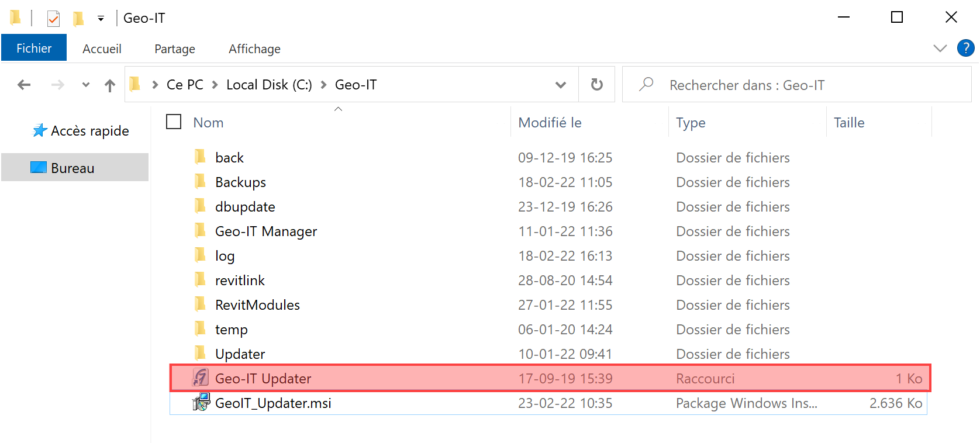Image resolution: width=980 pixels, height=443 pixels.
Task: Click date 23-02-22 10:35
Action: [565, 403]
